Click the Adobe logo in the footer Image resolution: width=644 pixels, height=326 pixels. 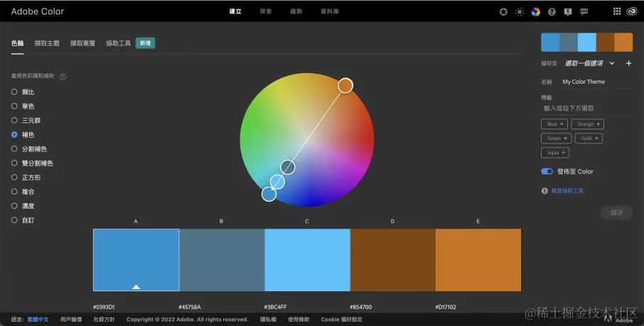click(619, 319)
